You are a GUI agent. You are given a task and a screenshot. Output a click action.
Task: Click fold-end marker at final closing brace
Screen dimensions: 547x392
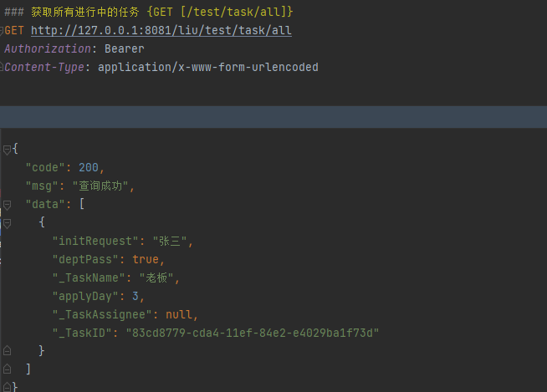point(7,386)
